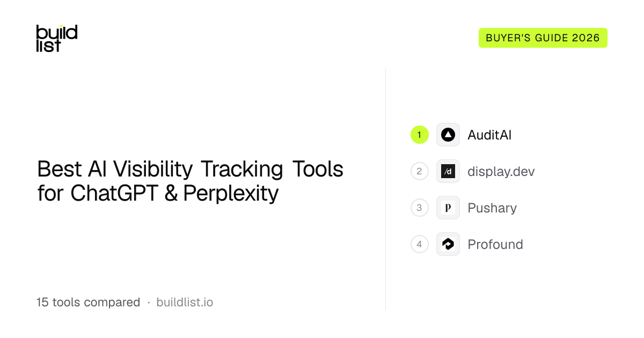The image size is (644, 338).
Task: Select the number 2 rank circle
Action: click(420, 171)
